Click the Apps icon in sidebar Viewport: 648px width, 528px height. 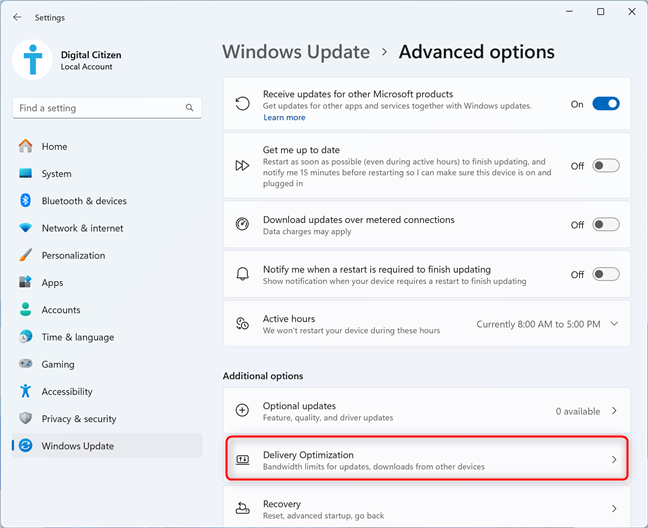26,282
